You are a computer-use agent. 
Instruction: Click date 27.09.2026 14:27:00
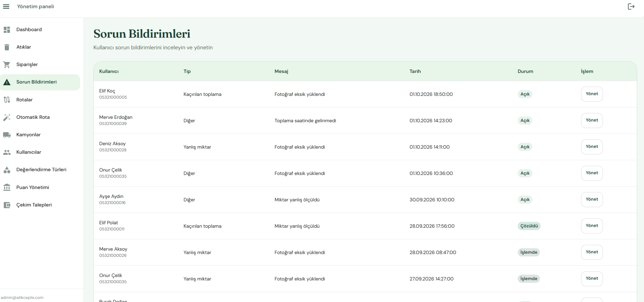click(432, 279)
